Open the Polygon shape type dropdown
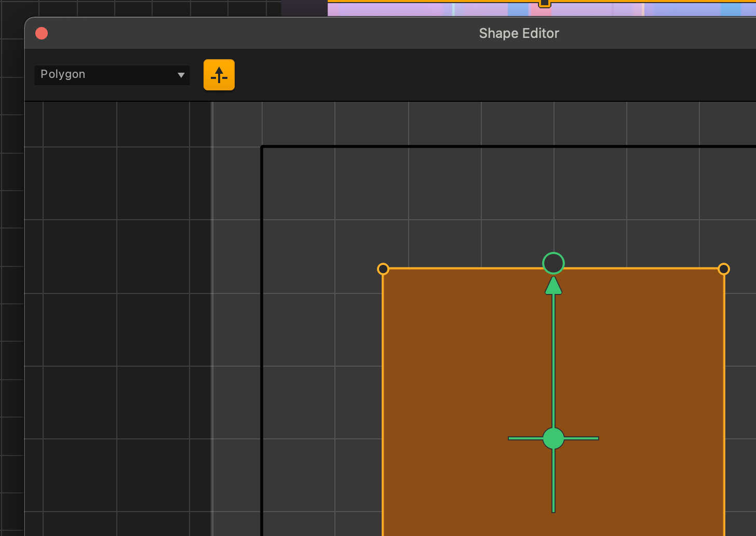 point(112,75)
